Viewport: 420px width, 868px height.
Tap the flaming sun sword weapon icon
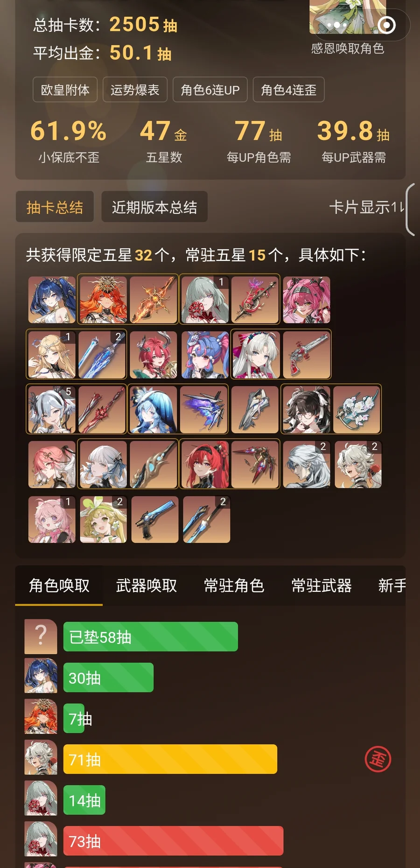(x=153, y=300)
